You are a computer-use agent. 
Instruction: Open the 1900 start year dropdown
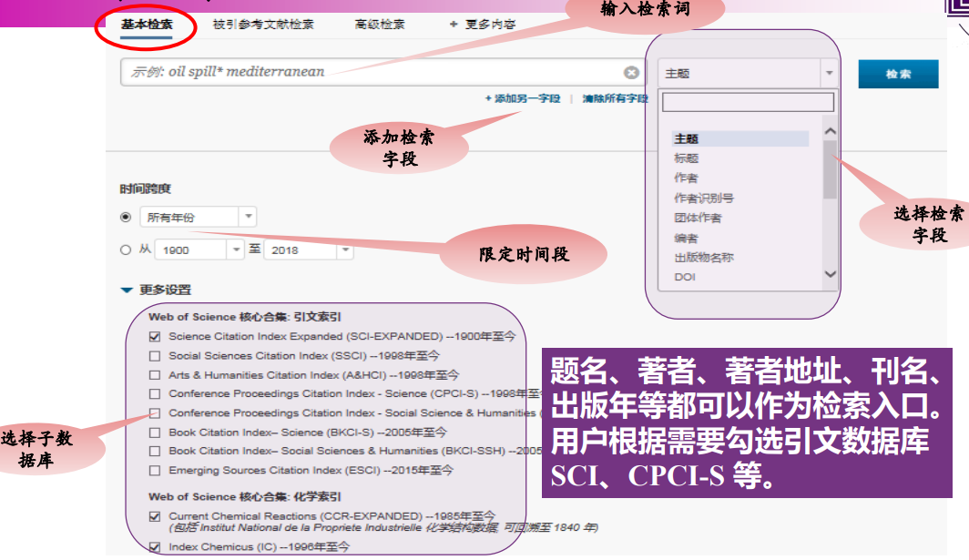[199, 249]
